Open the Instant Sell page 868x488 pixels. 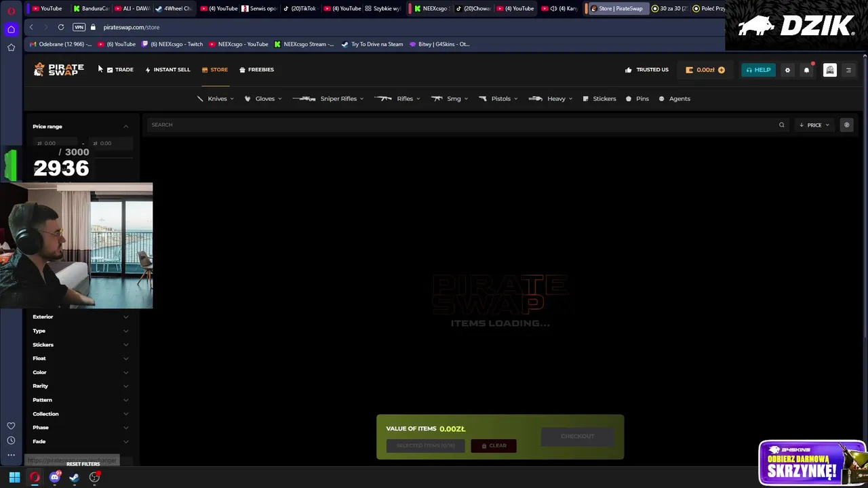(x=167, y=70)
